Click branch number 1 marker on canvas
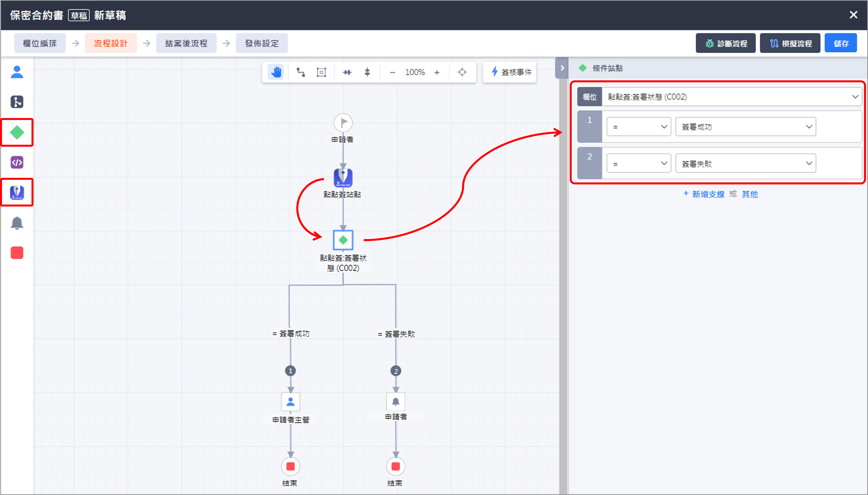This screenshot has width=868, height=495. pos(290,371)
